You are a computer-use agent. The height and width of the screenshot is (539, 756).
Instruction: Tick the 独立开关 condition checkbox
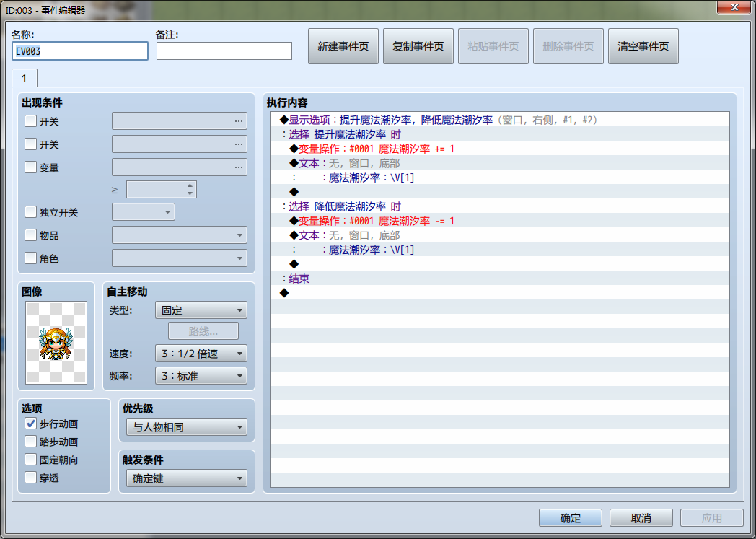tap(30, 212)
